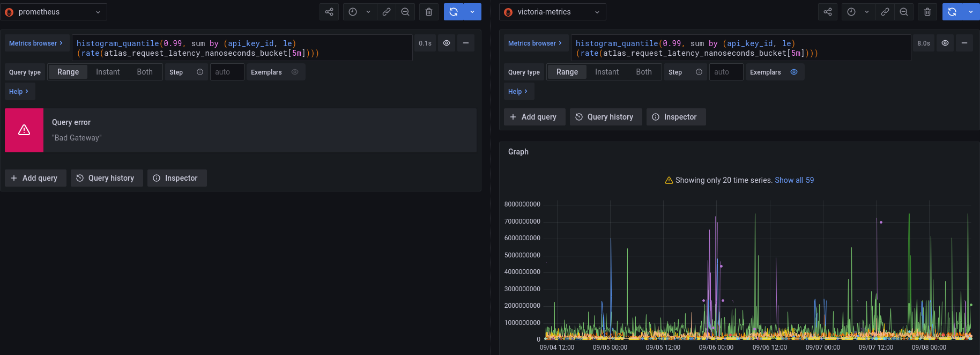The height and width of the screenshot is (355, 980).
Task: Select Instant query type in victoria-metrics pane
Action: click(607, 72)
